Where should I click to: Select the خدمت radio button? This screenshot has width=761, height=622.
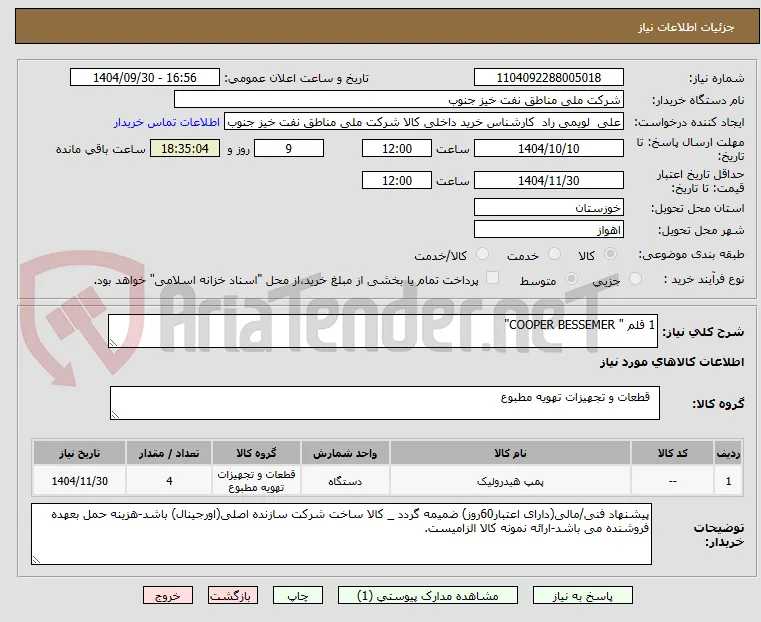(554, 254)
